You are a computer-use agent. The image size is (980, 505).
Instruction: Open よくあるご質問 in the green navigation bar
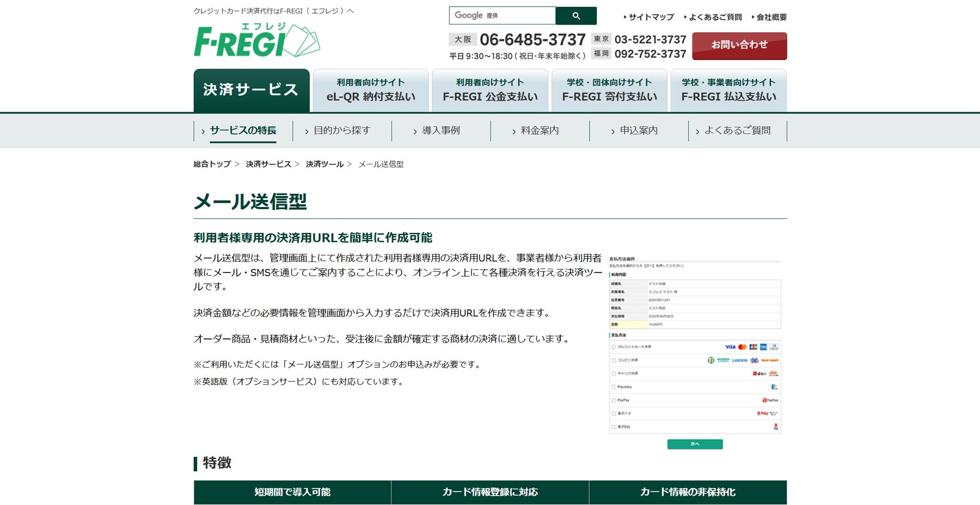(737, 131)
